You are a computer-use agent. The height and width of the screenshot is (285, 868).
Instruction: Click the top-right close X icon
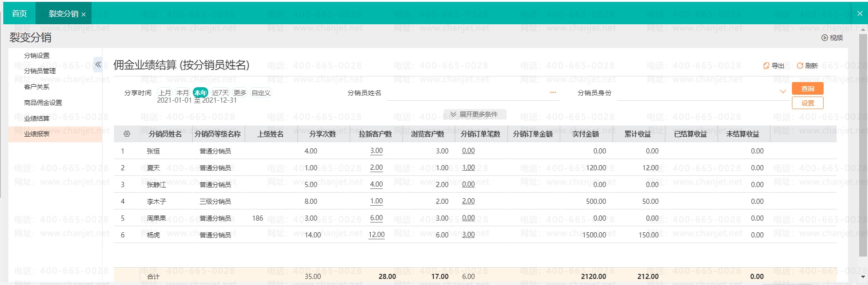coord(860,14)
